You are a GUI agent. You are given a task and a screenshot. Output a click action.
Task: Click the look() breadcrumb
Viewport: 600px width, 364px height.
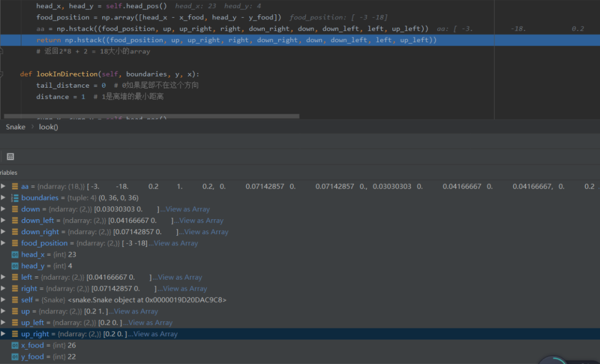pyautogui.click(x=48, y=127)
